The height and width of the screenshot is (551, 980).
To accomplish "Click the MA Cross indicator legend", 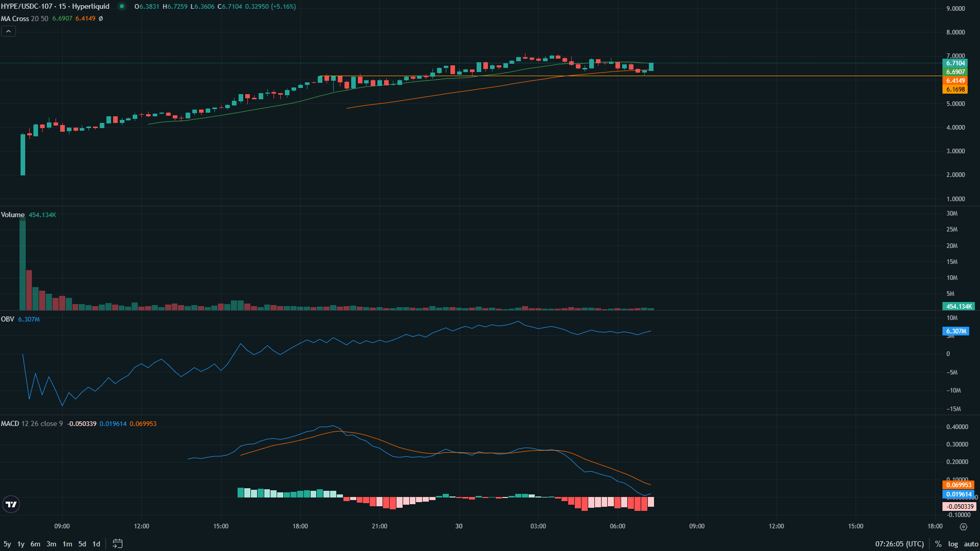I will pyautogui.click(x=15, y=19).
